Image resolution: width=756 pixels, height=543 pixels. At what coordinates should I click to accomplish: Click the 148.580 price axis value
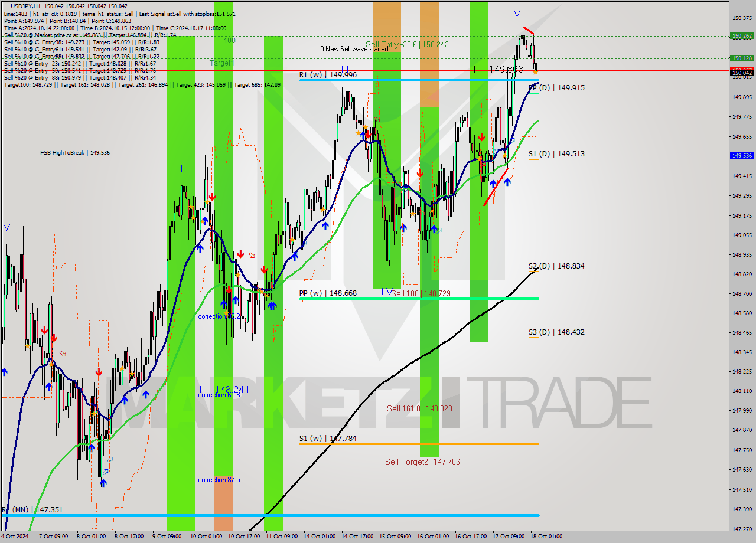pos(742,313)
